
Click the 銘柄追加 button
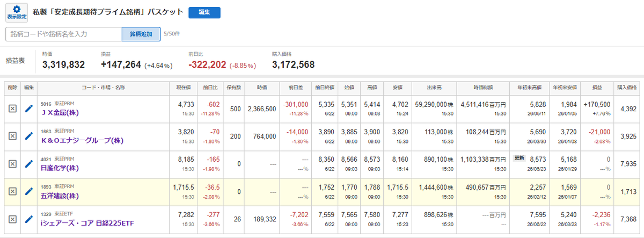coord(141,34)
